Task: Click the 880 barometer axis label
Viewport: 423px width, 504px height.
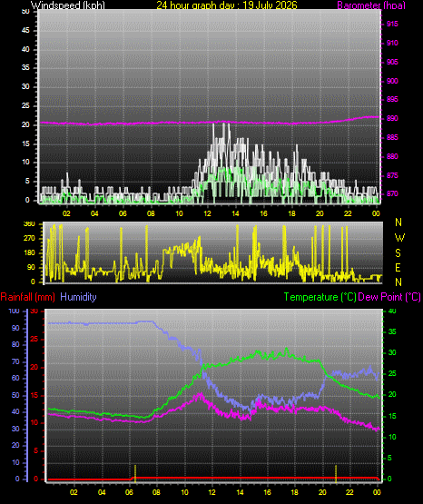Action: point(392,156)
